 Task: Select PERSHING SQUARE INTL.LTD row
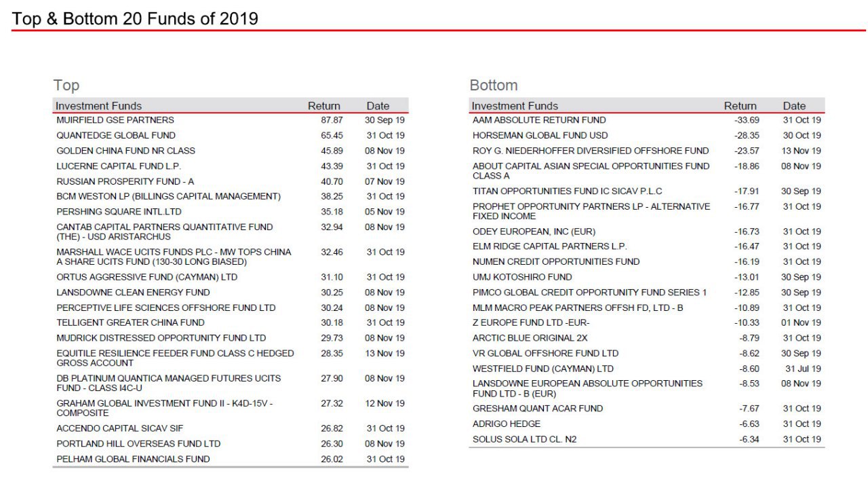click(x=231, y=212)
